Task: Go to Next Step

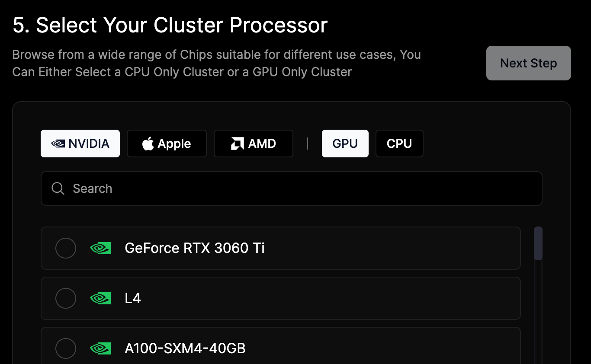Action: point(529,63)
